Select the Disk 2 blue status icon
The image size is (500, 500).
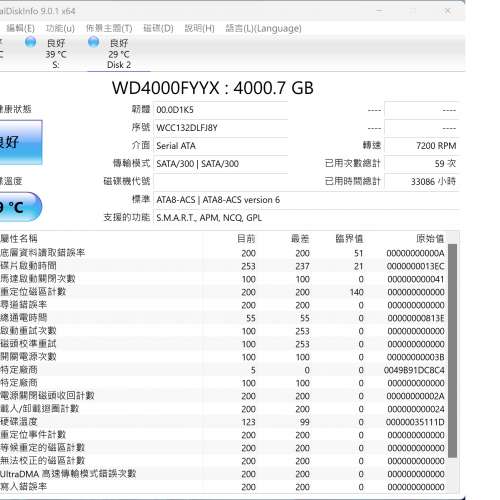(93, 42)
